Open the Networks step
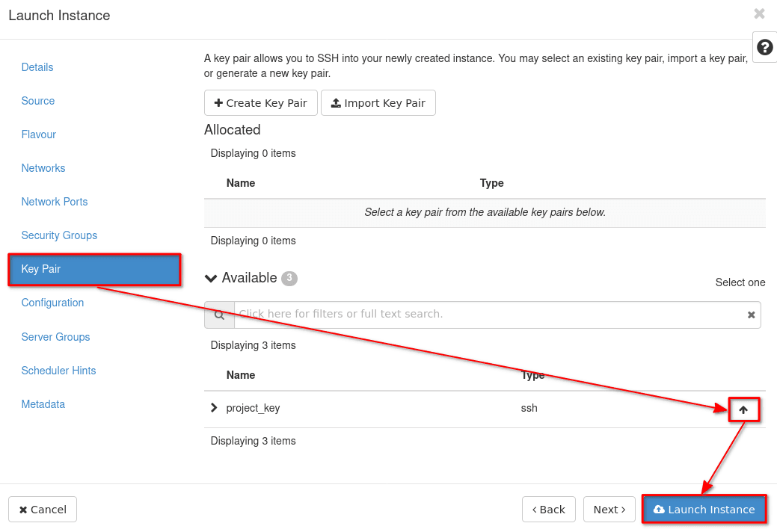Viewport: 777px width, 532px height. coord(43,168)
